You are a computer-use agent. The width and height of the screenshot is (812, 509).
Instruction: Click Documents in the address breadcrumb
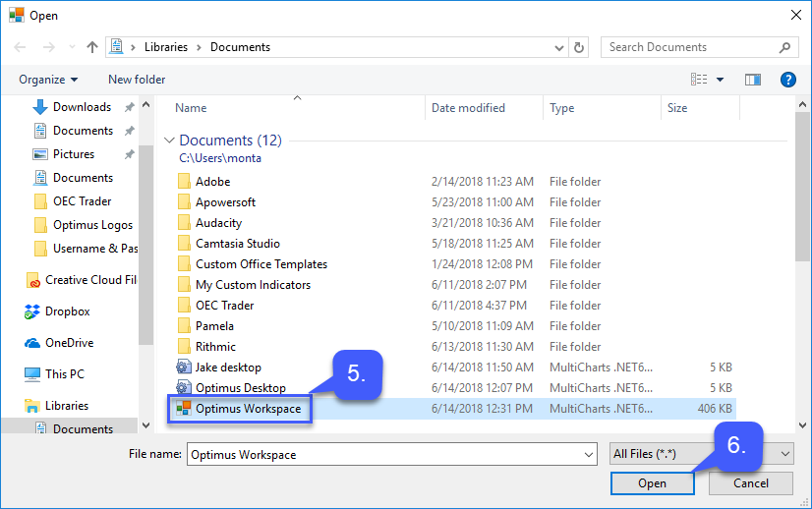tap(240, 47)
